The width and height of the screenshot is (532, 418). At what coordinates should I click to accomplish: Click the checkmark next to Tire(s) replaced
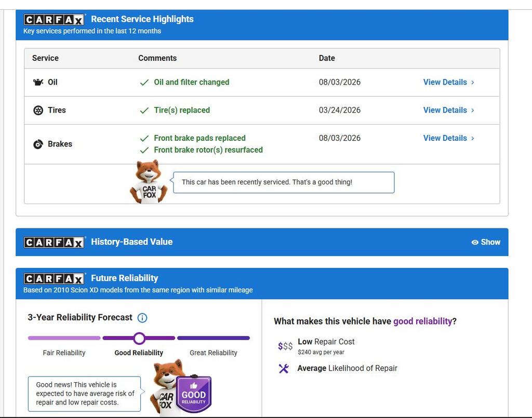click(144, 111)
